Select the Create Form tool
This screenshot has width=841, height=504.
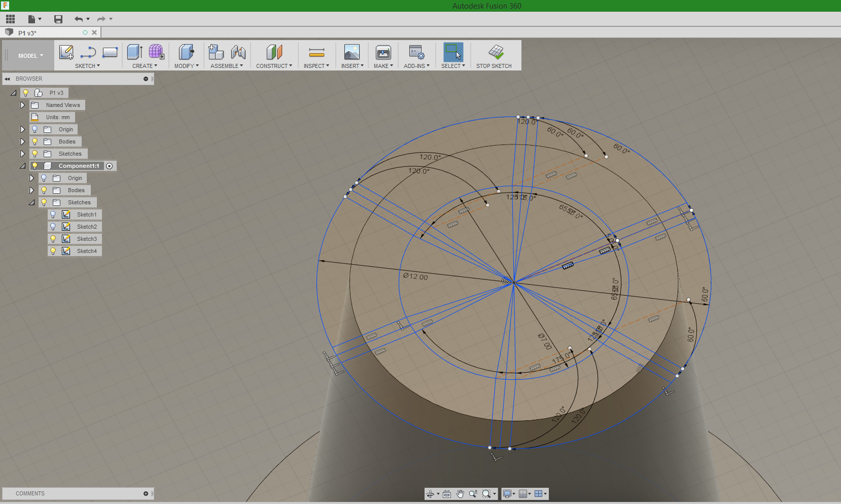tap(156, 52)
